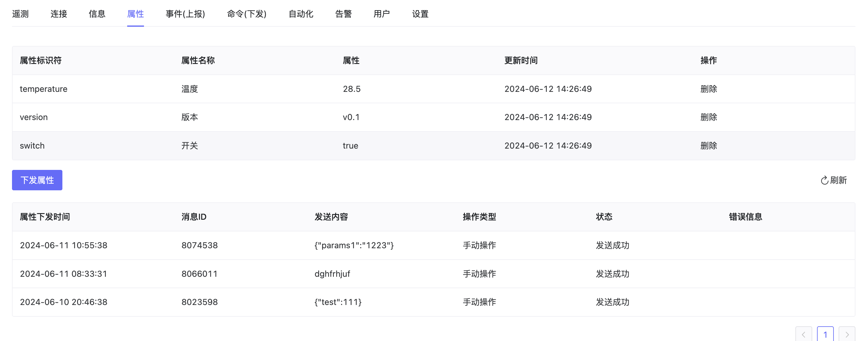The width and height of the screenshot is (868, 341).
Task: Click the 下发属性 button
Action: (x=37, y=180)
